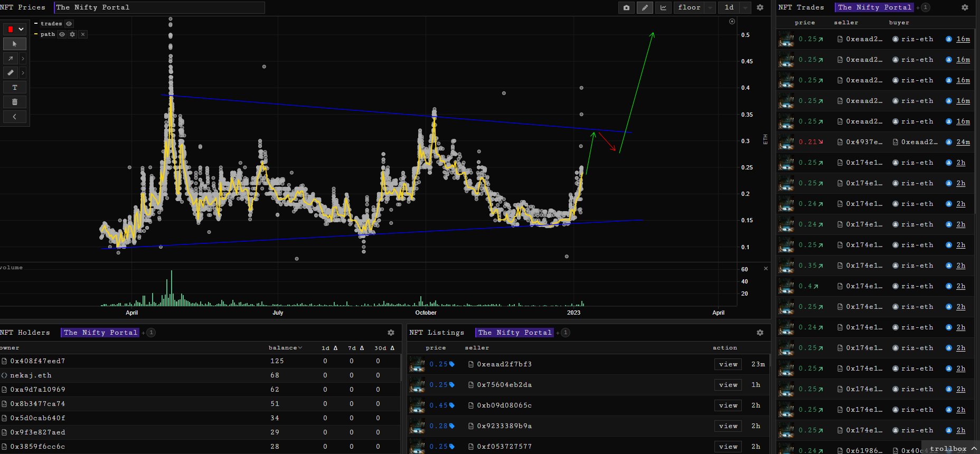Viewport: 980px width, 454px height.
Task: Select The Nifty Portal tab in NFT Holders
Action: click(100, 333)
